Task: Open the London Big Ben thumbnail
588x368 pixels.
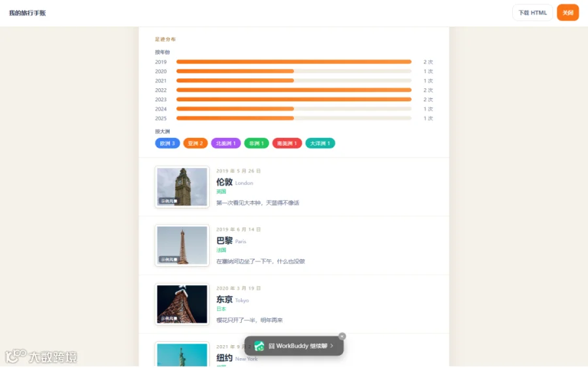Action: point(182,187)
